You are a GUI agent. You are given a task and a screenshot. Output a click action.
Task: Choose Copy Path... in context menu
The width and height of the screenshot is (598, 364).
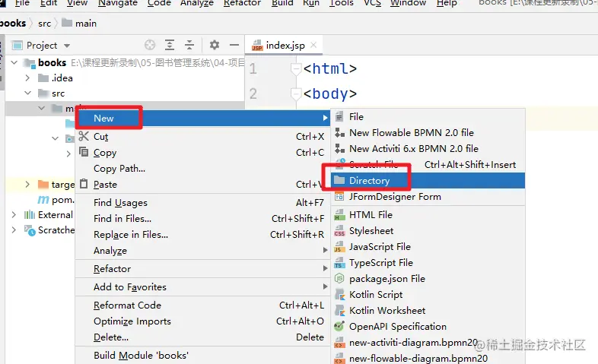(x=202, y=168)
